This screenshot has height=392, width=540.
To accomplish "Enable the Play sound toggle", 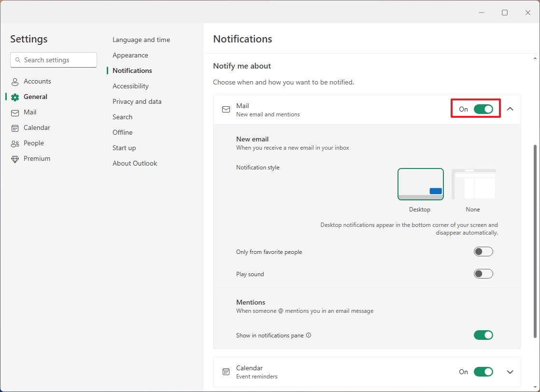I will tap(483, 274).
